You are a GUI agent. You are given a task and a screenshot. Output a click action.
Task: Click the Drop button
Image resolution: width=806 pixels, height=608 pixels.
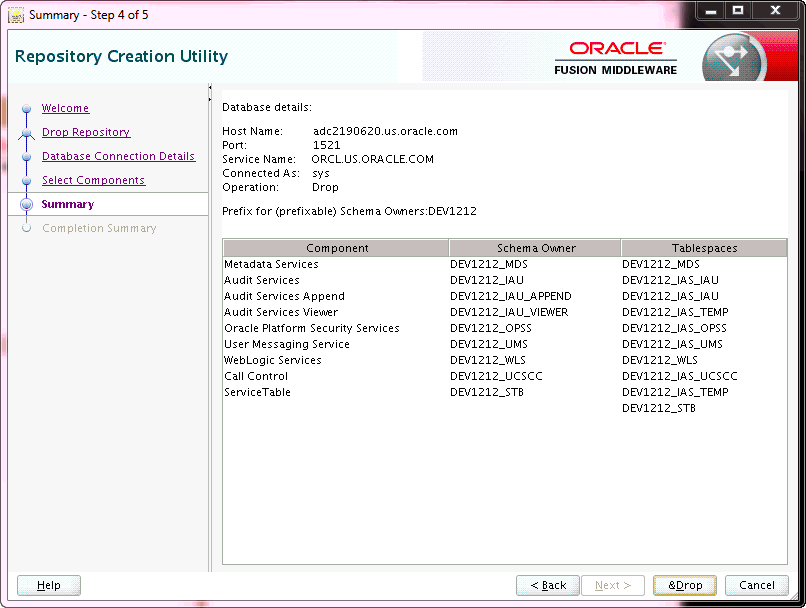point(685,585)
